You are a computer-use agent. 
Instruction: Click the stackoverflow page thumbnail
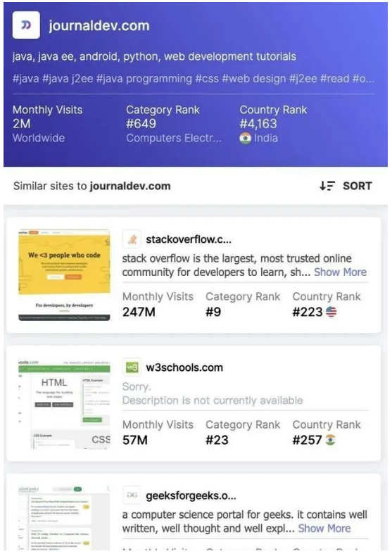tap(64, 275)
